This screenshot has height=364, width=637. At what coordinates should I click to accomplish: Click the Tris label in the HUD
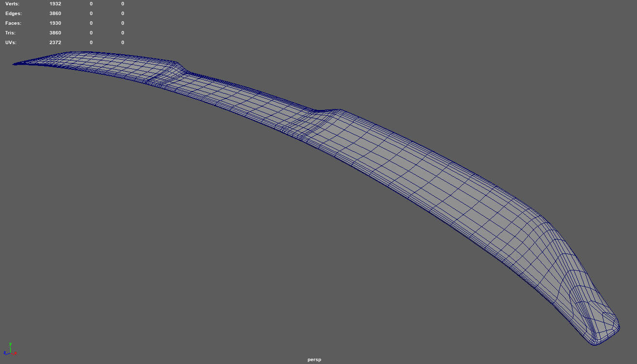tap(11, 33)
